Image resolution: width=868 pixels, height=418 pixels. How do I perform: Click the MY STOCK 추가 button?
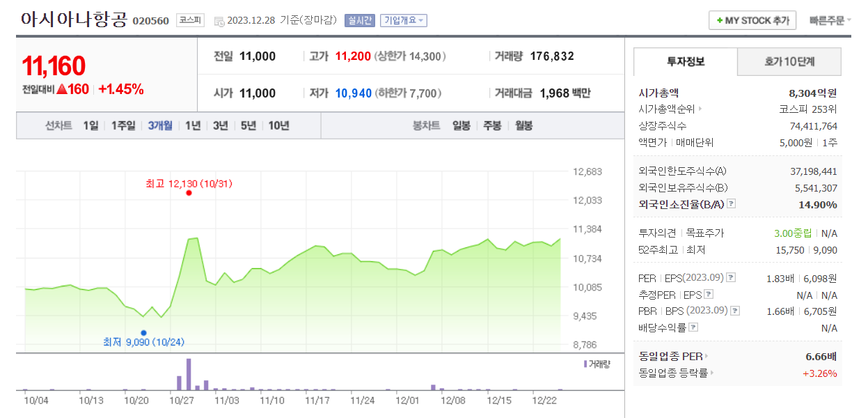752,20
